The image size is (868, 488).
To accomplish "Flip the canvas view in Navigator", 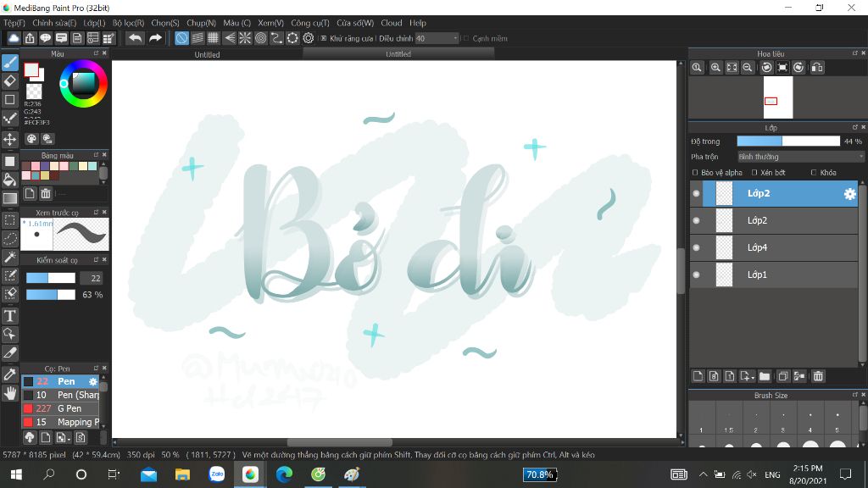I will 817,68.
